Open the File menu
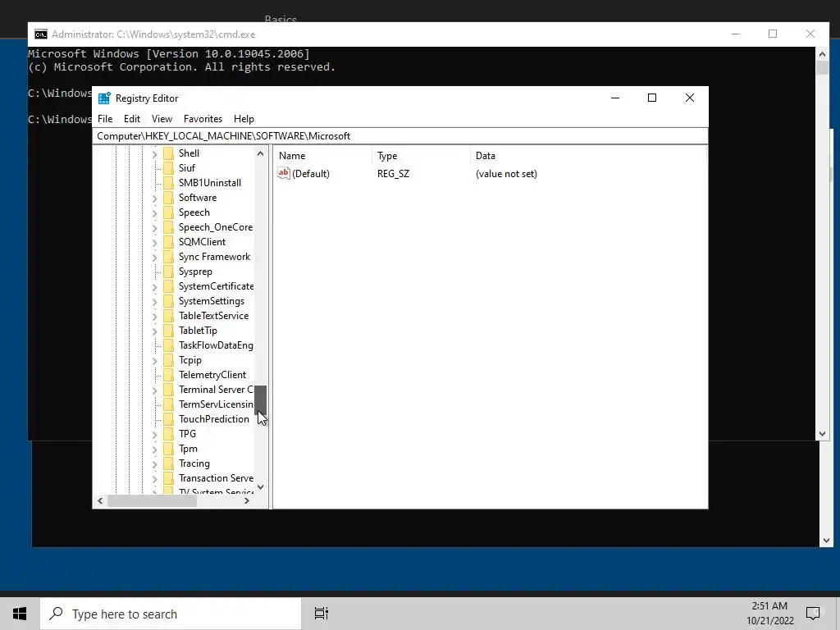This screenshot has width=840, height=630. click(x=105, y=119)
